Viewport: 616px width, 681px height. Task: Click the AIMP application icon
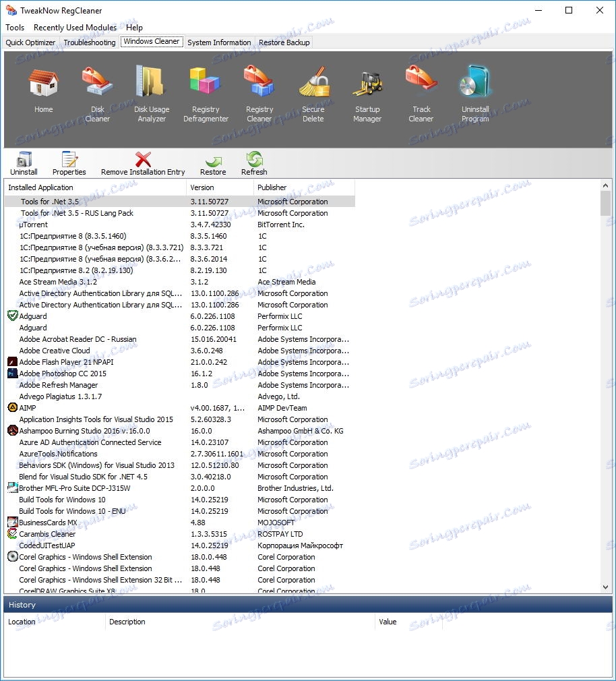tap(13, 407)
